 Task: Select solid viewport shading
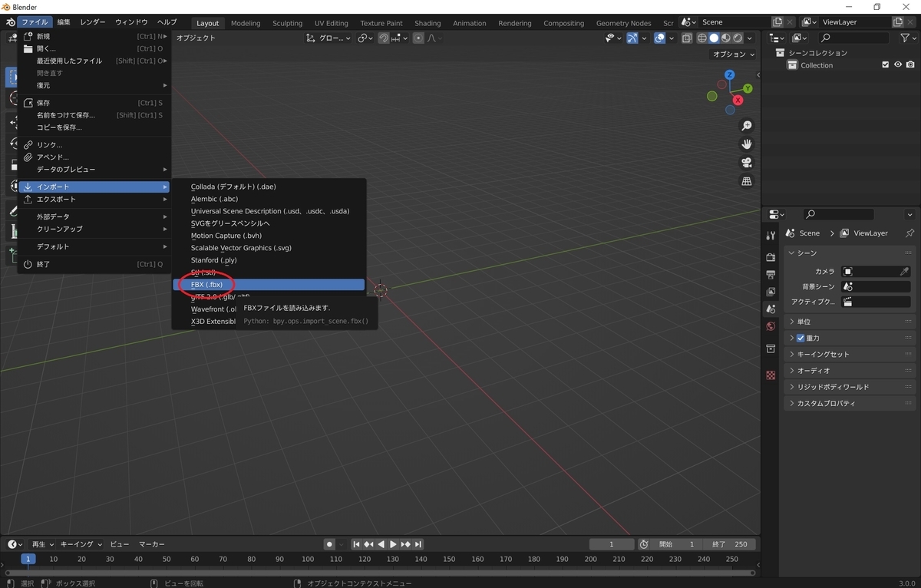click(x=714, y=38)
